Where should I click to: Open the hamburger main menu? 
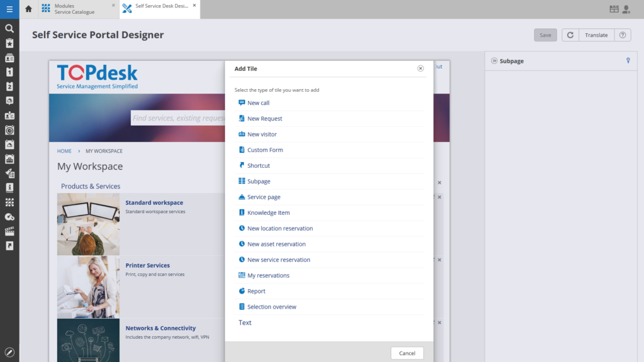pyautogui.click(x=9, y=9)
